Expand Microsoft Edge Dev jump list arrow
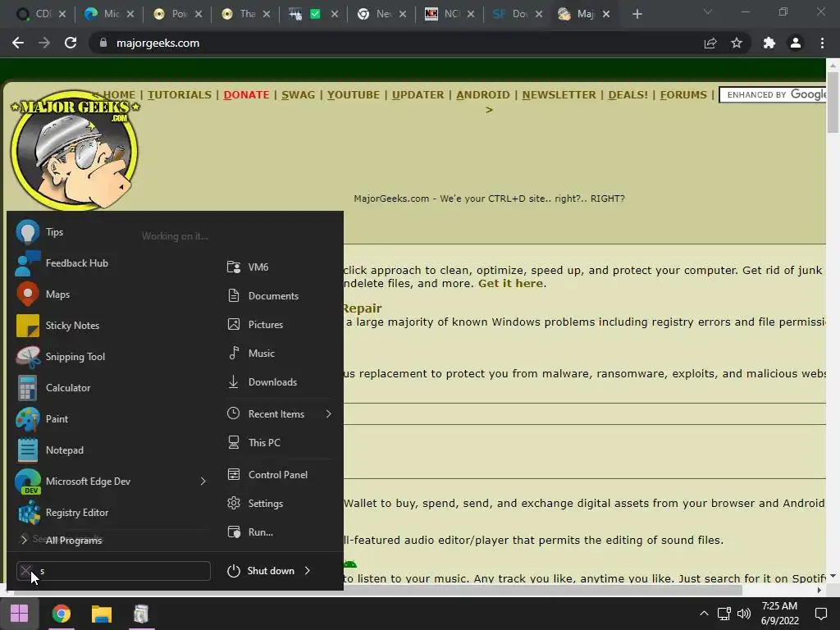Viewport: 840px width, 630px height. coord(203,481)
